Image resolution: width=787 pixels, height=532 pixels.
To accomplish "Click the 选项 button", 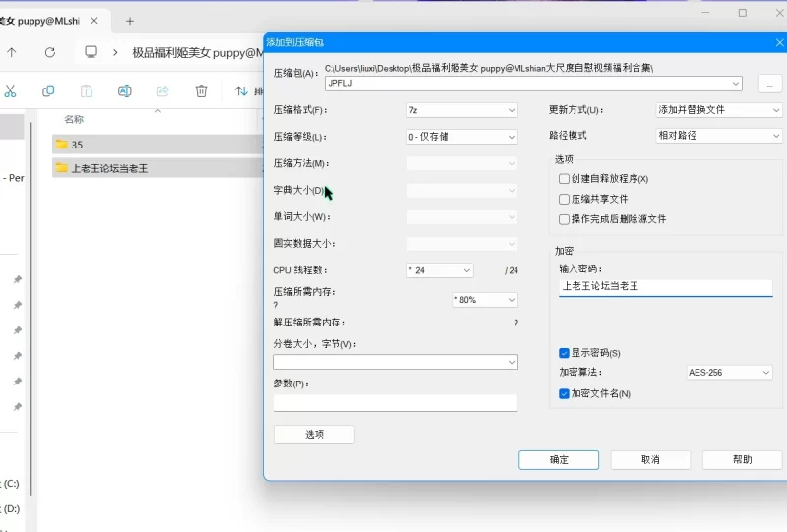I will 314,434.
